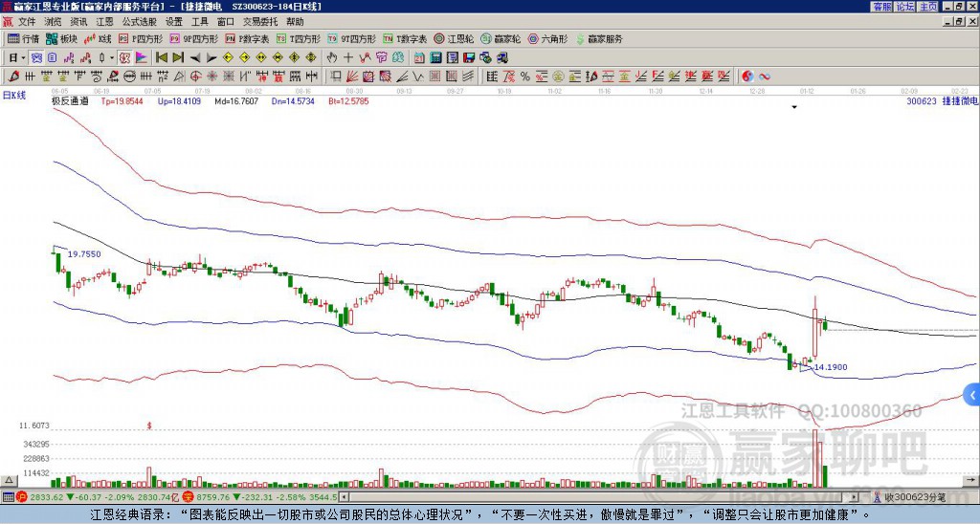Screen dimensions: 980x524
Task: Select the Gann fan lines tool
Action: (x=351, y=76)
